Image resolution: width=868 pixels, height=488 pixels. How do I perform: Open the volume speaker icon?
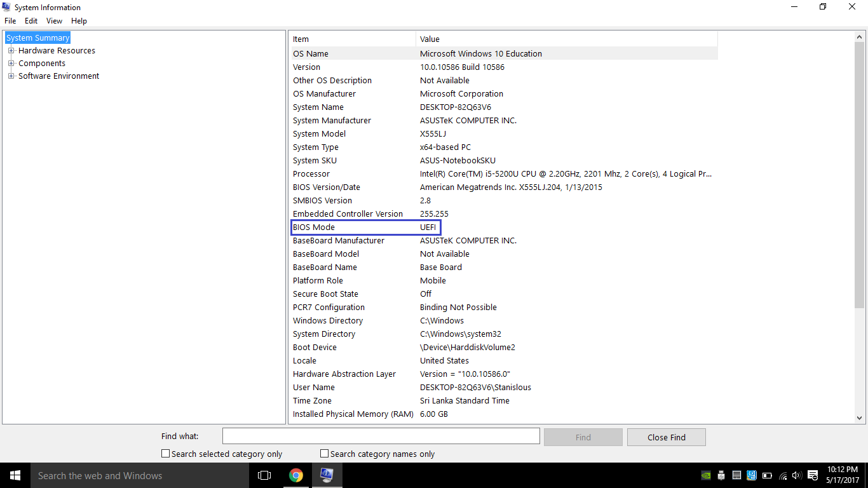click(x=797, y=475)
